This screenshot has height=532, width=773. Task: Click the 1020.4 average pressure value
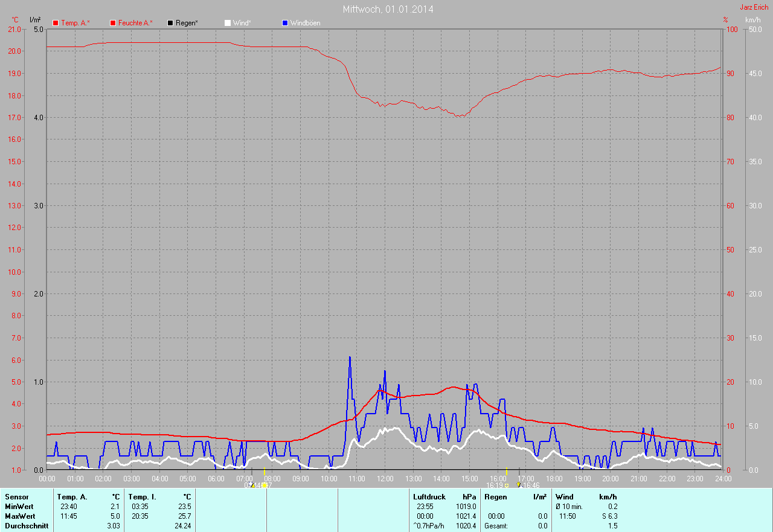466,526
